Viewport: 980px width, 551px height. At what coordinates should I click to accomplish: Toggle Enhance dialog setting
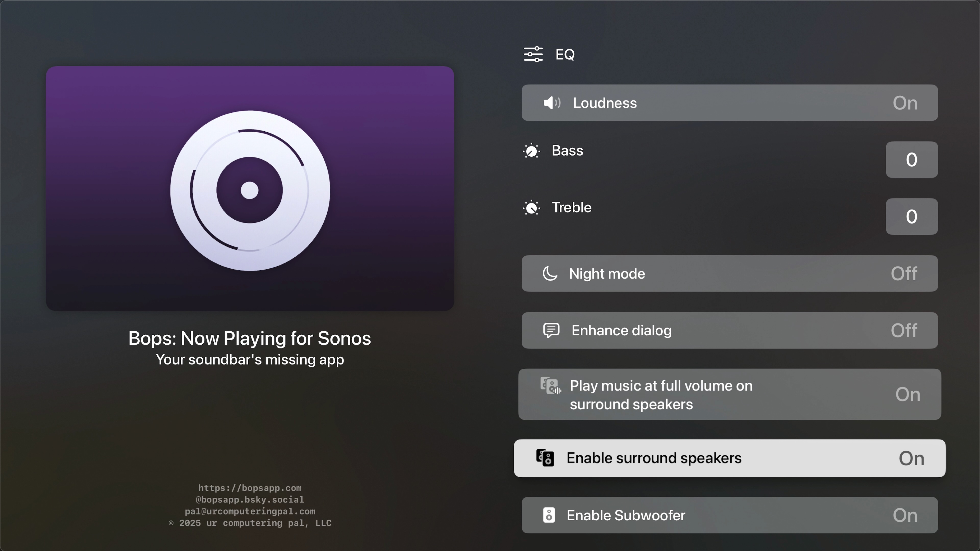(730, 330)
